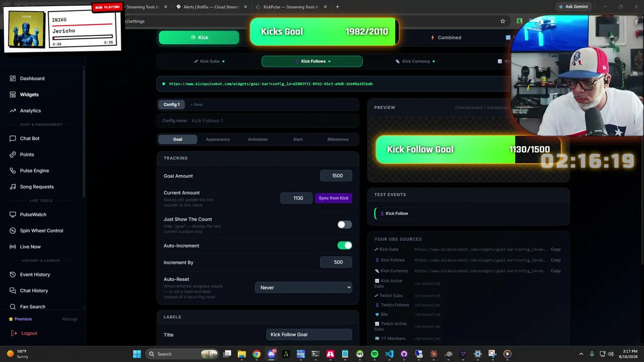This screenshot has height=362, width=644.
Task: Click the Current Amount field
Action: coord(296,198)
